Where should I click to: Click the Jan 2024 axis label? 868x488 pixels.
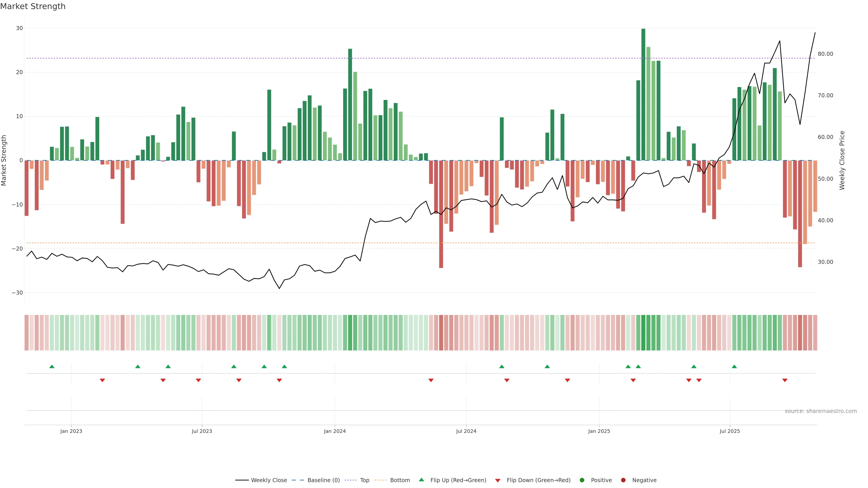pos(335,431)
